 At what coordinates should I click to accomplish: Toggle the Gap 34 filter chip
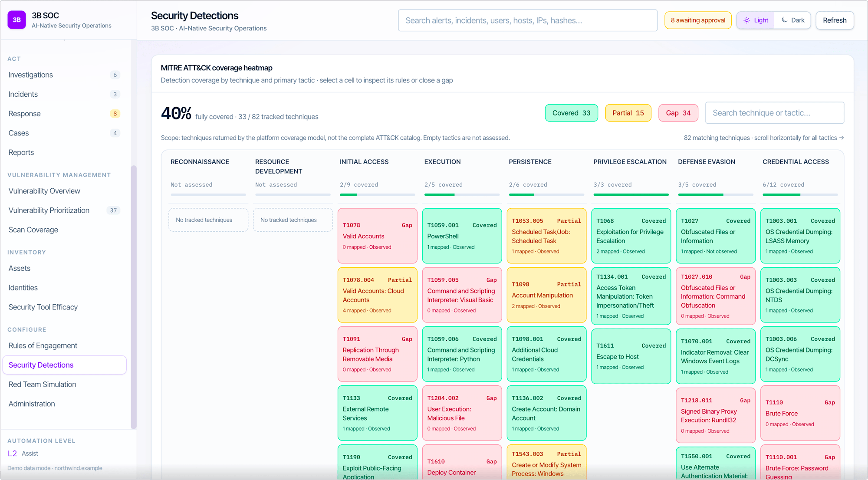(678, 113)
